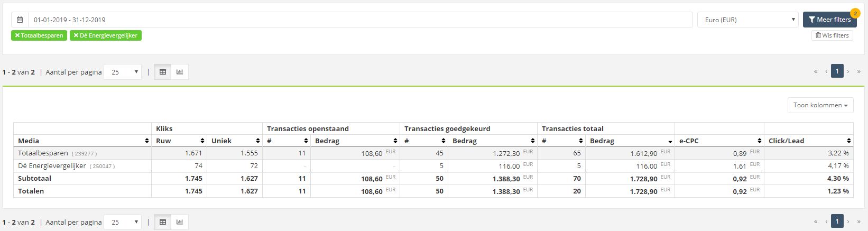868x231 pixels.
Task: Remove the Dé Energievergelijker filter tag
Action: coord(106,35)
